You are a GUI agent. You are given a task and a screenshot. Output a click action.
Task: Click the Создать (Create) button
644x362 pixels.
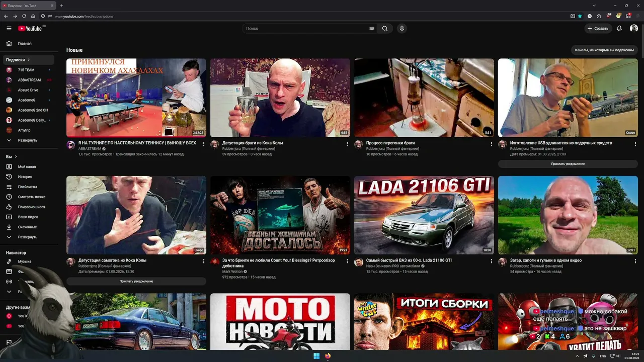pos(598,29)
